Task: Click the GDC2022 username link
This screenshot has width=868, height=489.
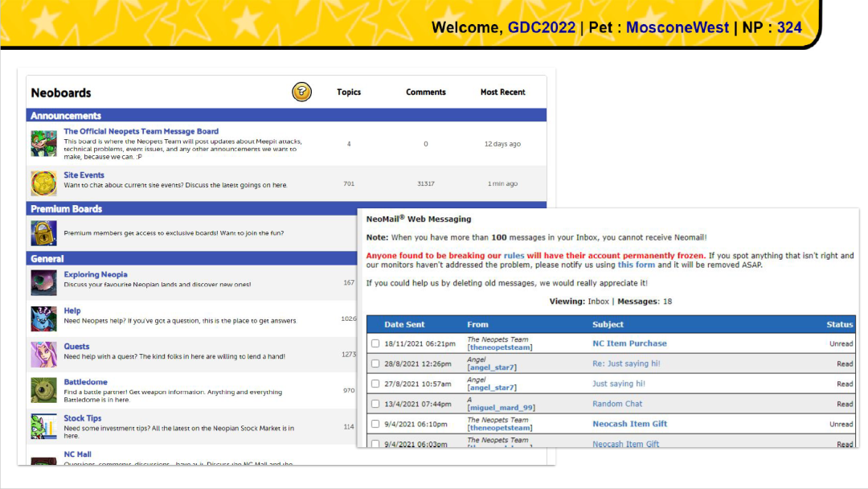Action: [542, 27]
